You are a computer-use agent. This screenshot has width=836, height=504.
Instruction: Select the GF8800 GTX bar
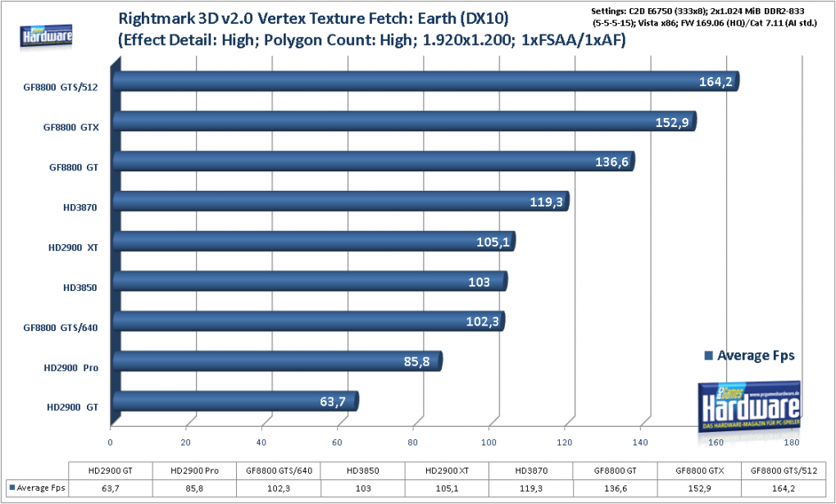pyautogui.click(x=405, y=121)
